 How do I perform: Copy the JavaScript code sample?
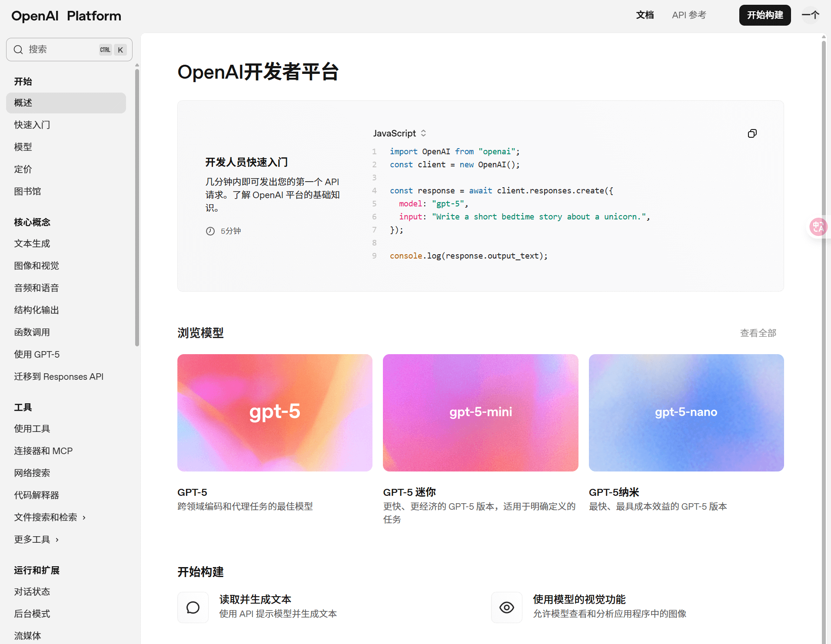[752, 133]
